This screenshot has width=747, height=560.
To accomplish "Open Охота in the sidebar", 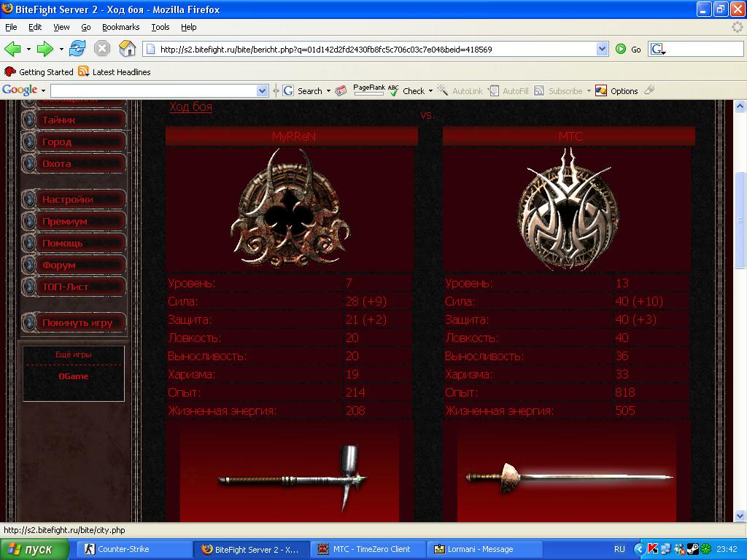I will coord(74,164).
